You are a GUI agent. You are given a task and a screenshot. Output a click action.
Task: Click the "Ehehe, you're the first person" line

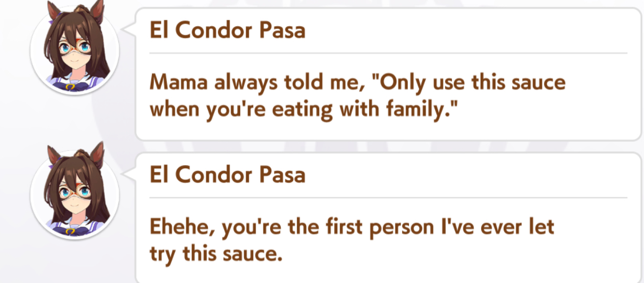coord(352,227)
